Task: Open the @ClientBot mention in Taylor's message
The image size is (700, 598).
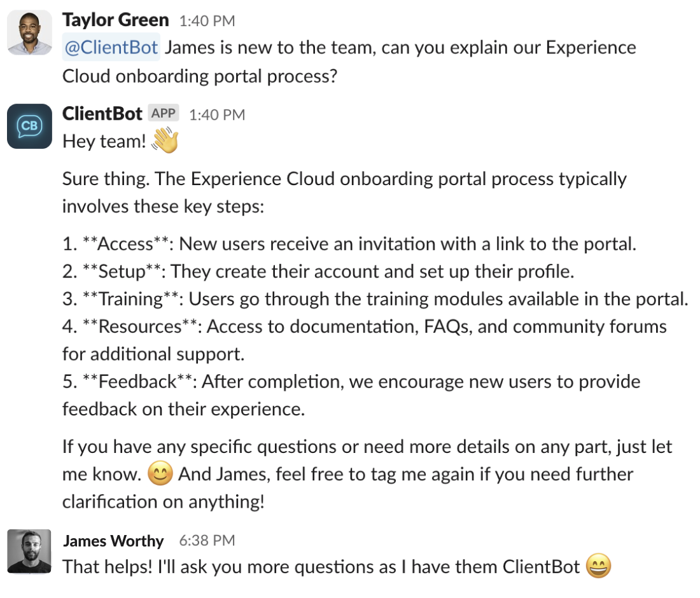Action: pos(111,48)
